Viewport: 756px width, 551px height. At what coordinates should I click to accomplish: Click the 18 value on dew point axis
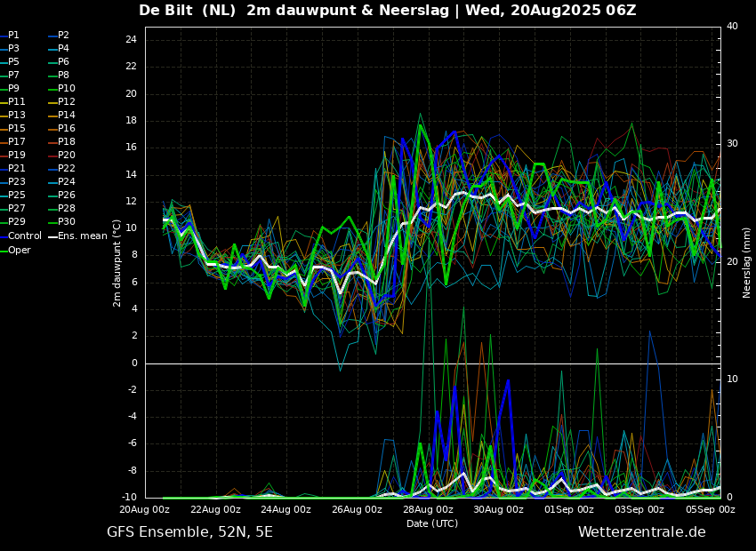coord(132,120)
